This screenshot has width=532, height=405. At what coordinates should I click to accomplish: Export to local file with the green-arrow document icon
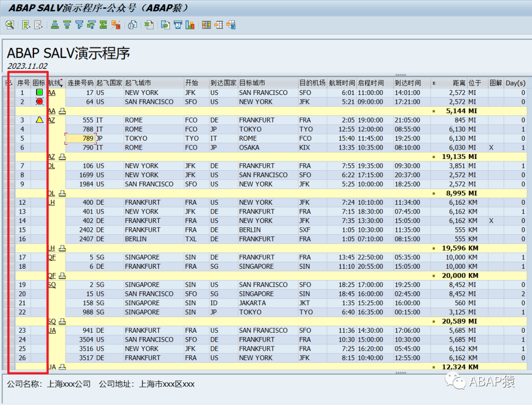(x=166, y=25)
